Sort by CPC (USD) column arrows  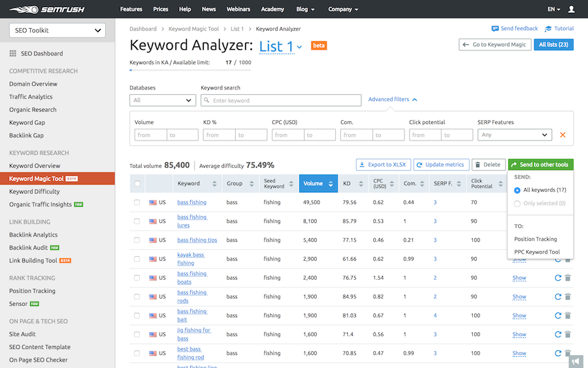tap(392, 184)
